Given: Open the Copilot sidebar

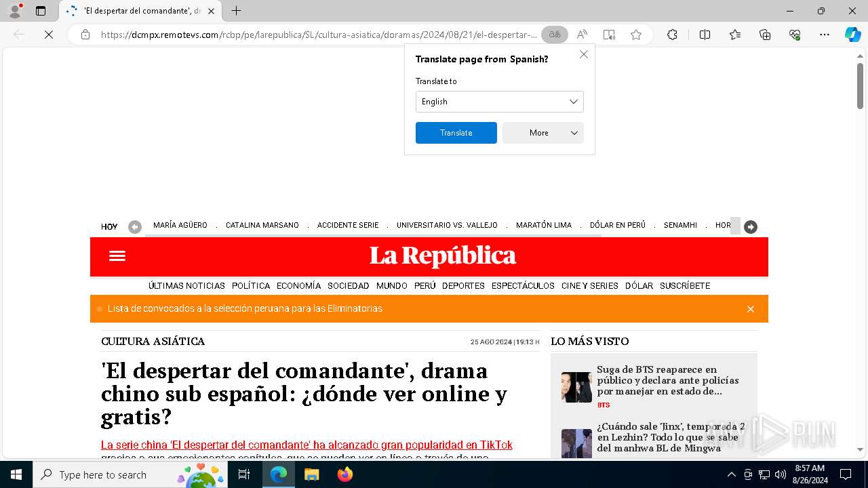Looking at the screenshot, I should point(852,35).
